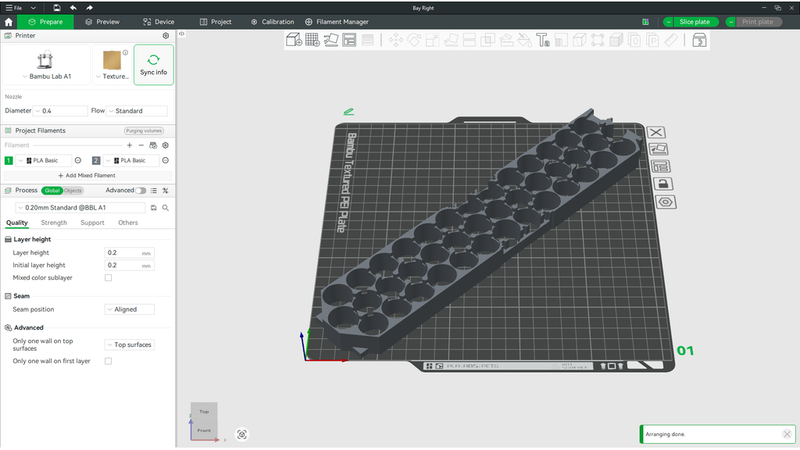
Task: Open the File menu
Action: [14, 8]
